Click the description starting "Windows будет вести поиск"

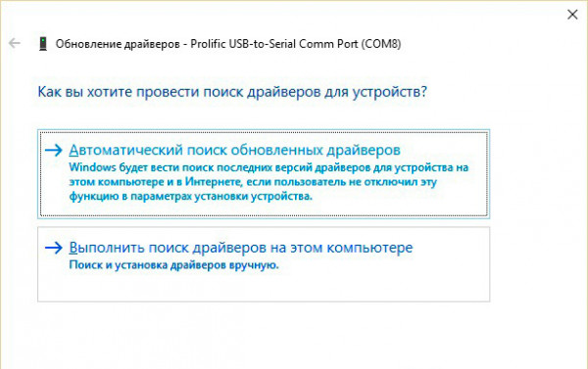(269, 182)
